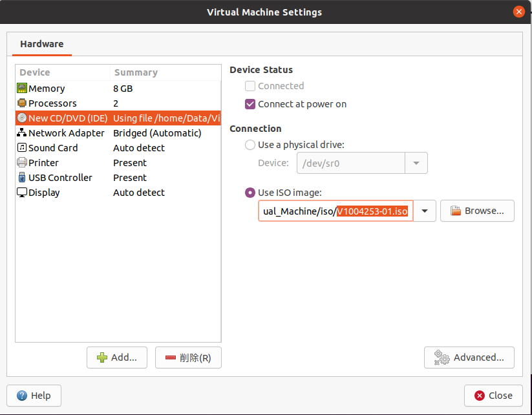
Task: Select the Printer device icon
Action: pos(22,163)
